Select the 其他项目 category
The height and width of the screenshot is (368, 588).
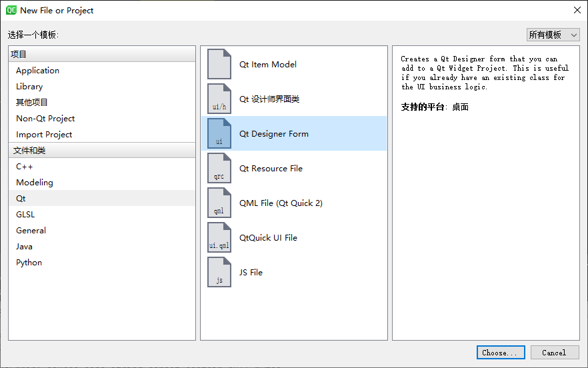point(101,103)
